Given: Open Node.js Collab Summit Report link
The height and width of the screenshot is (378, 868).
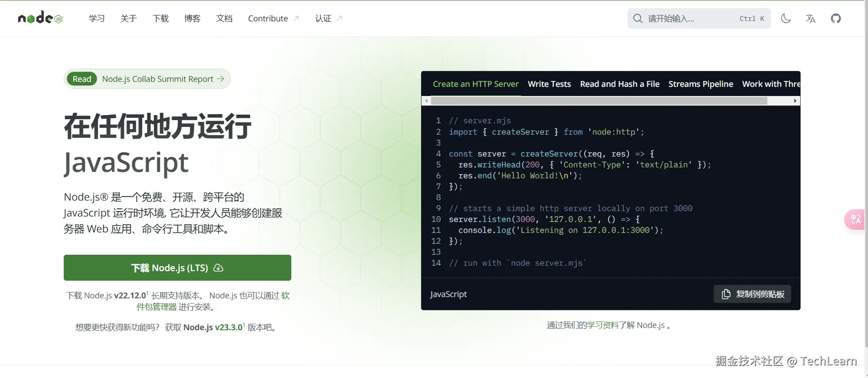Looking at the screenshot, I should click(x=157, y=79).
